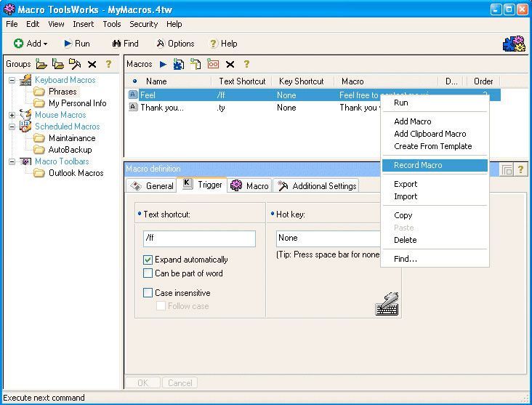Click the Mouse Macros group icon
The width and height of the screenshot is (532, 405).
click(25, 114)
